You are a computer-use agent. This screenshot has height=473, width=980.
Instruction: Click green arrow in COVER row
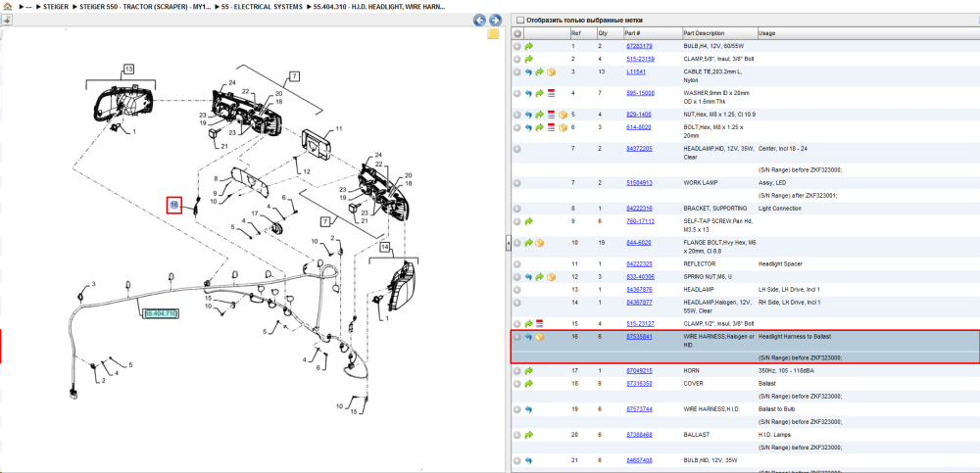[529, 384]
